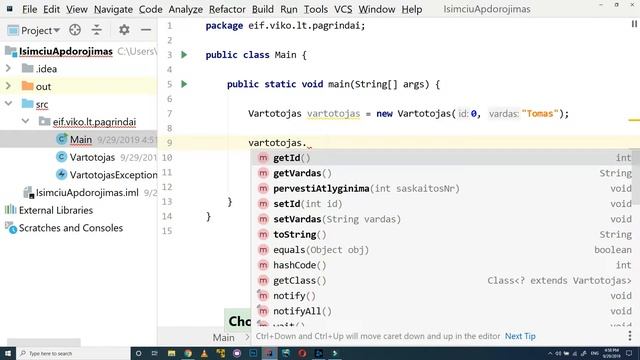Open the Analyze menu
Image resolution: width=640 pixels, height=360 pixels.
click(x=185, y=9)
